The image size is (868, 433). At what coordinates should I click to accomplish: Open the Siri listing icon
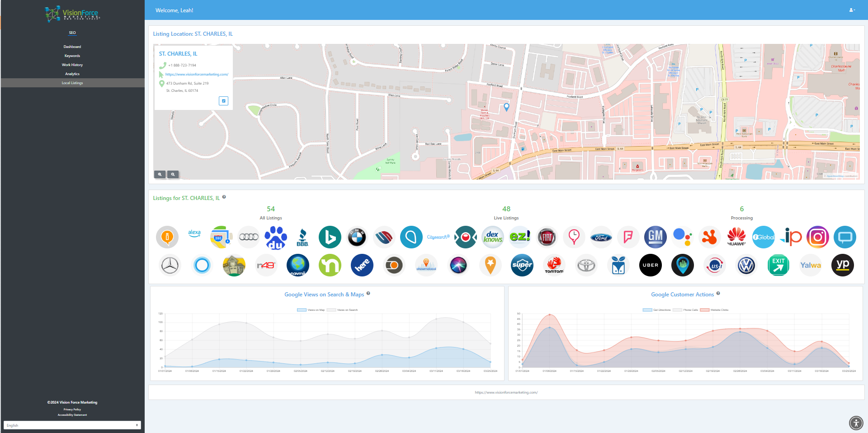pos(458,265)
